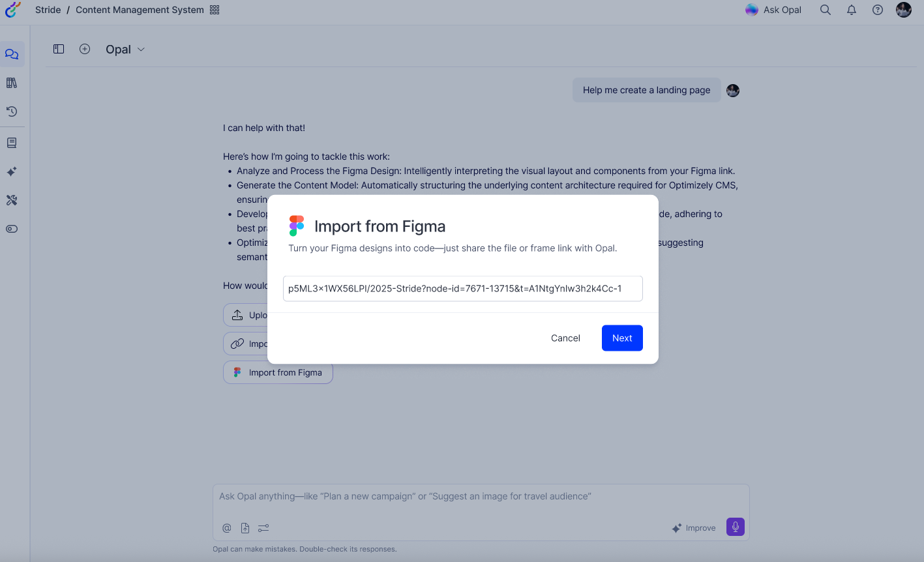Image resolution: width=924 pixels, height=562 pixels.
Task: Start a new chat with plus icon
Action: point(85,49)
